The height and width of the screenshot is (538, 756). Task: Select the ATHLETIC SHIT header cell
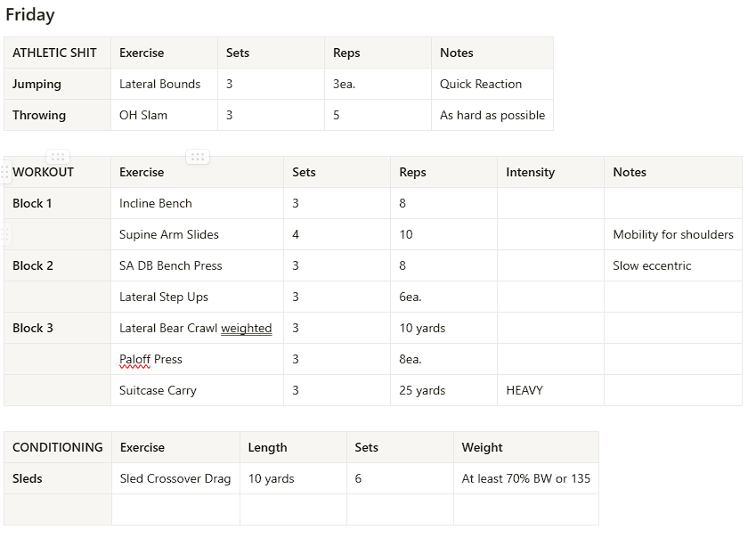click(54, 53)
